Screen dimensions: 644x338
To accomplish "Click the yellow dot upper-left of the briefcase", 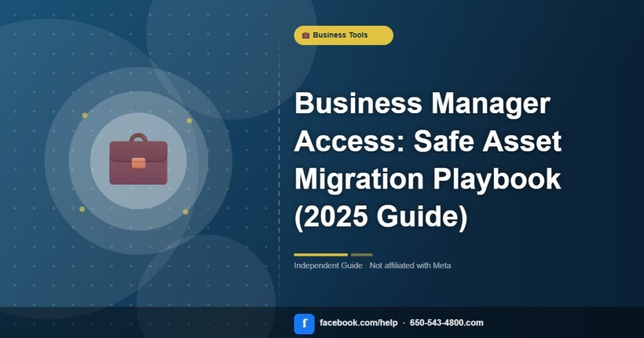I will (x=85, y=116).
